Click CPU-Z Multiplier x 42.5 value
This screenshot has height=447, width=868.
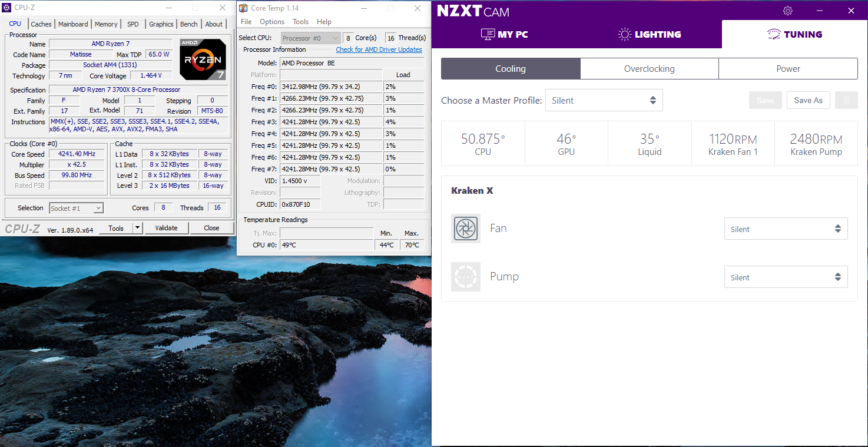[77, 164]
